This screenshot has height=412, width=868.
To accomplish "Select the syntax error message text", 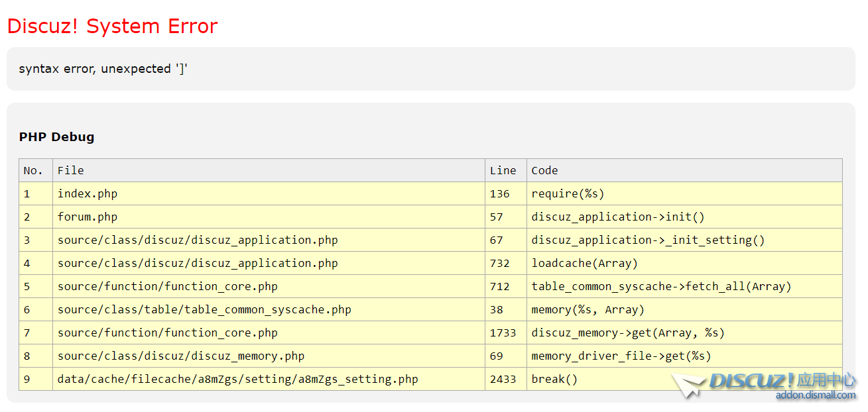I will click(103, 68).
